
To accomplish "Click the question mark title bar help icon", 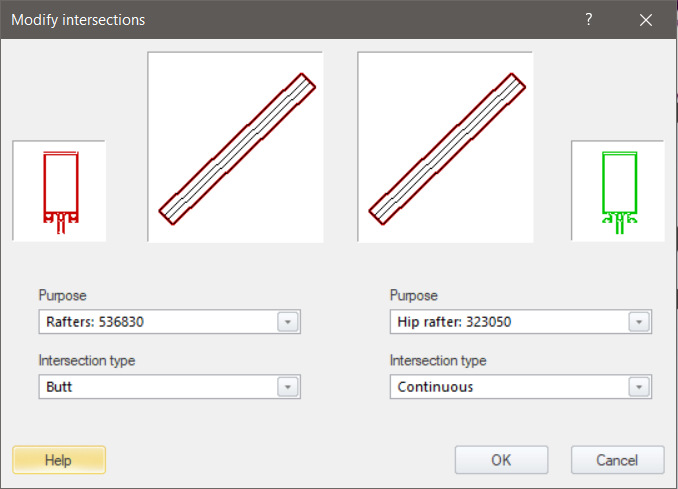I will pyautogui.click(x=589, y=19).
